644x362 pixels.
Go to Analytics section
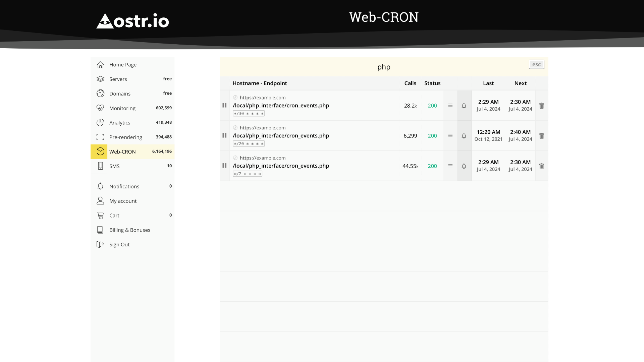click(120, 123)
